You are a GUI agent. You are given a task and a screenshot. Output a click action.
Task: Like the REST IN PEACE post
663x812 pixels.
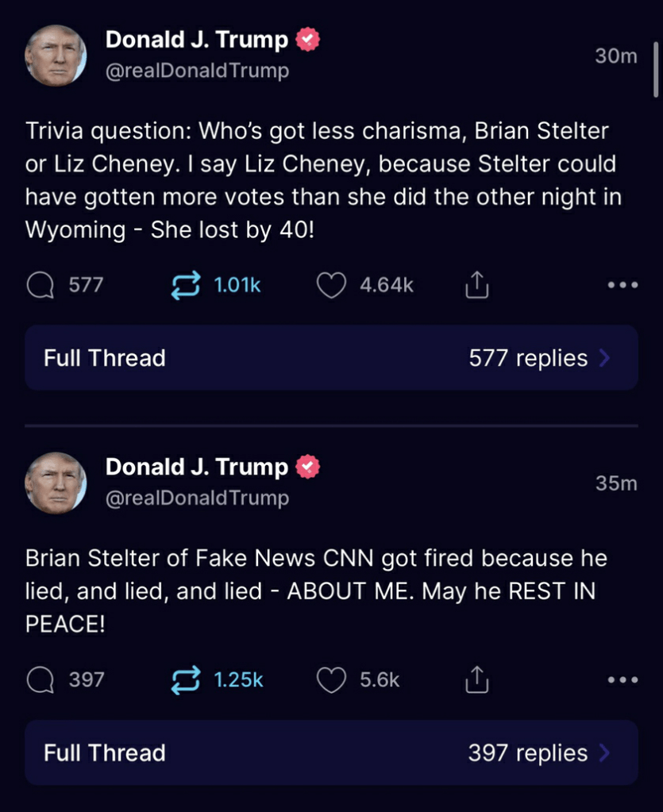331,680
